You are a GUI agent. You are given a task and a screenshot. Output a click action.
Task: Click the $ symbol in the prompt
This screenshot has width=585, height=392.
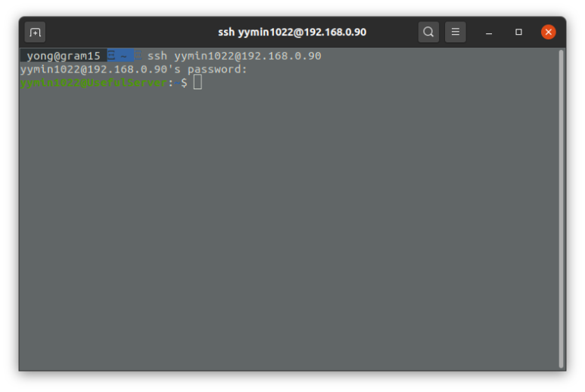click(184, 82)
